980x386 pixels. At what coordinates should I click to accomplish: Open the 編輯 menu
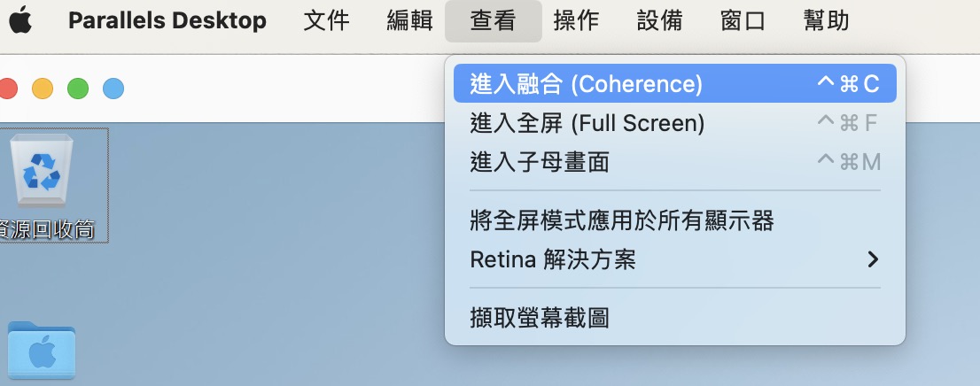click(410, 20)
